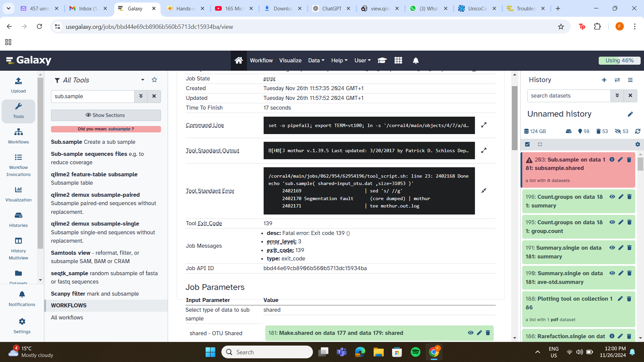644x362 pixels.
Task: Expand the Command Line output box
Action: click(484, 125)
